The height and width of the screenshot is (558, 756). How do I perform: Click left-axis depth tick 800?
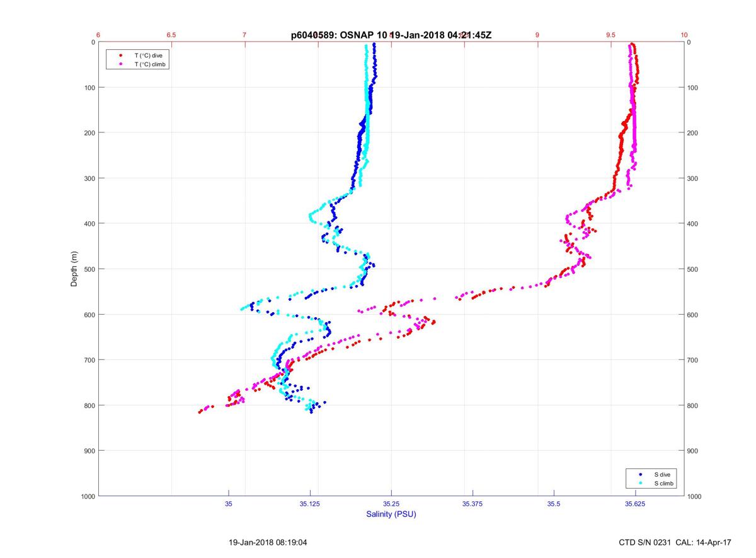coord(89,405)
